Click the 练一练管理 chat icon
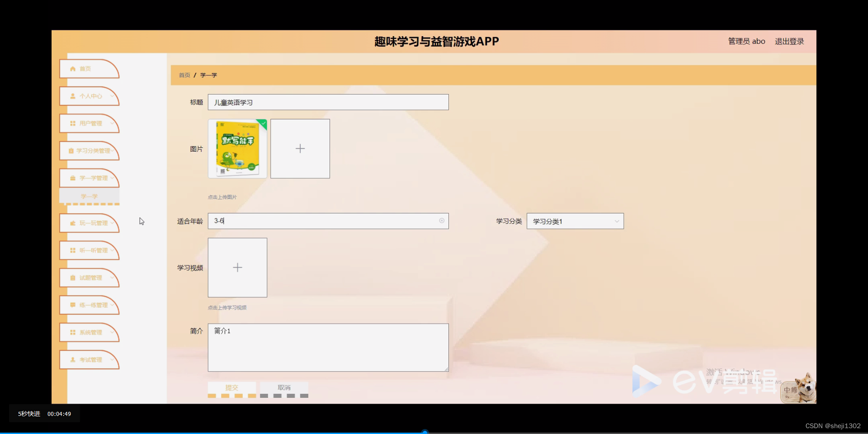Screen dimensions: 868x434 (x=73, y=305)
